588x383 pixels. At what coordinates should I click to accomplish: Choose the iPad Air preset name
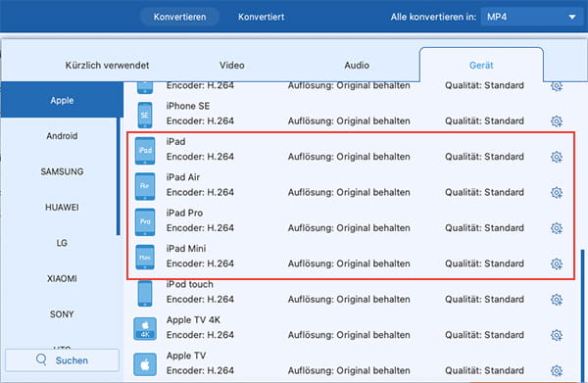[x=183, y=177]
